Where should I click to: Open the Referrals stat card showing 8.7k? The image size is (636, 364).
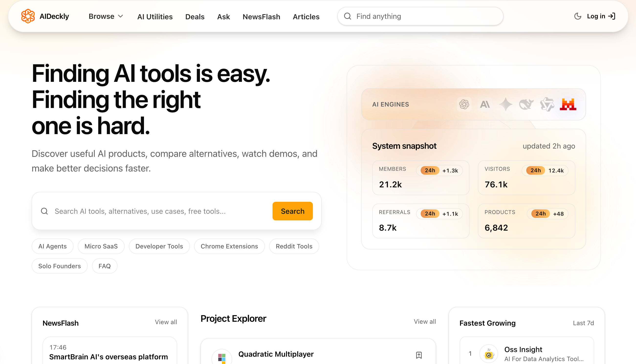(421, 221)
